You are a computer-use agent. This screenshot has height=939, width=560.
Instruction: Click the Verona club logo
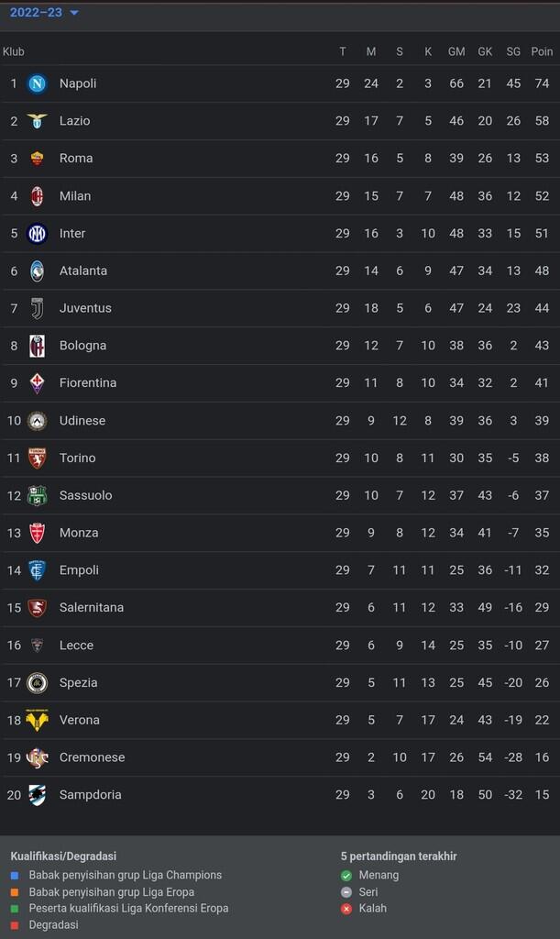point(38,720)
